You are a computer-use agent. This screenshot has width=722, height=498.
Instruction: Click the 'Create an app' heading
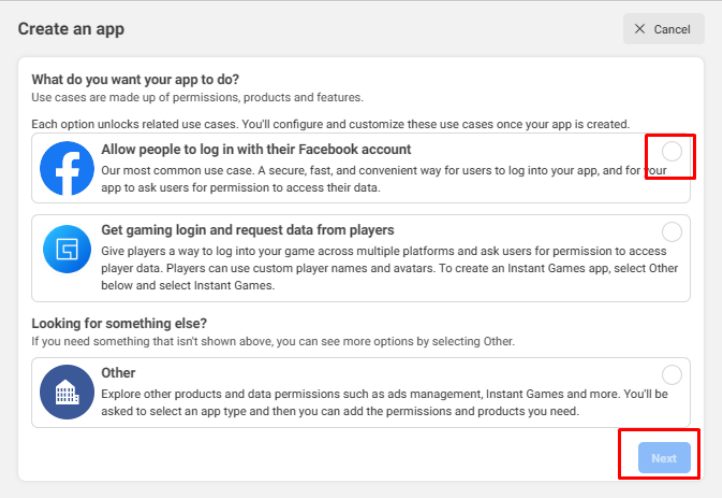click(71, 29)
